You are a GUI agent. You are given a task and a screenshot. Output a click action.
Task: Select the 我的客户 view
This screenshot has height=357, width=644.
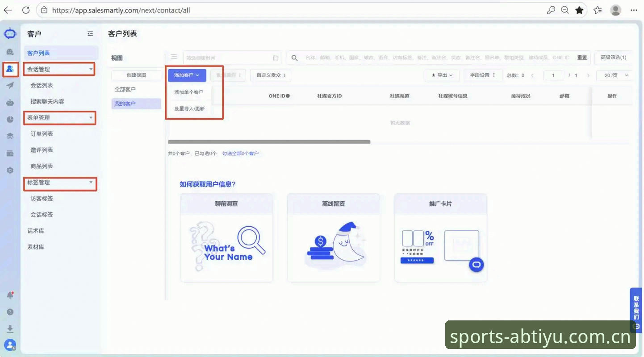[x=136, y=104]
